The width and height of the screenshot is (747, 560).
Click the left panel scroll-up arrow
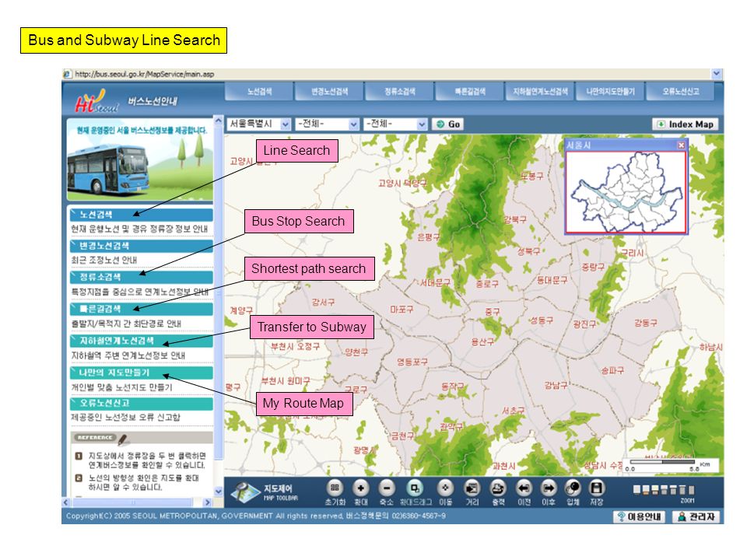pyautogui.click(x=218, y=121)
